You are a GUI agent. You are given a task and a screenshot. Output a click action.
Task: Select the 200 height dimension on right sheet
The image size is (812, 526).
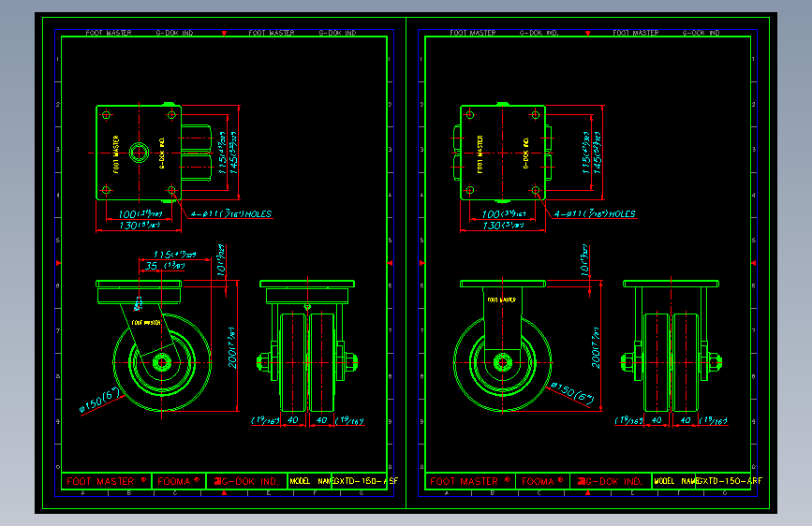click(596, 348)
